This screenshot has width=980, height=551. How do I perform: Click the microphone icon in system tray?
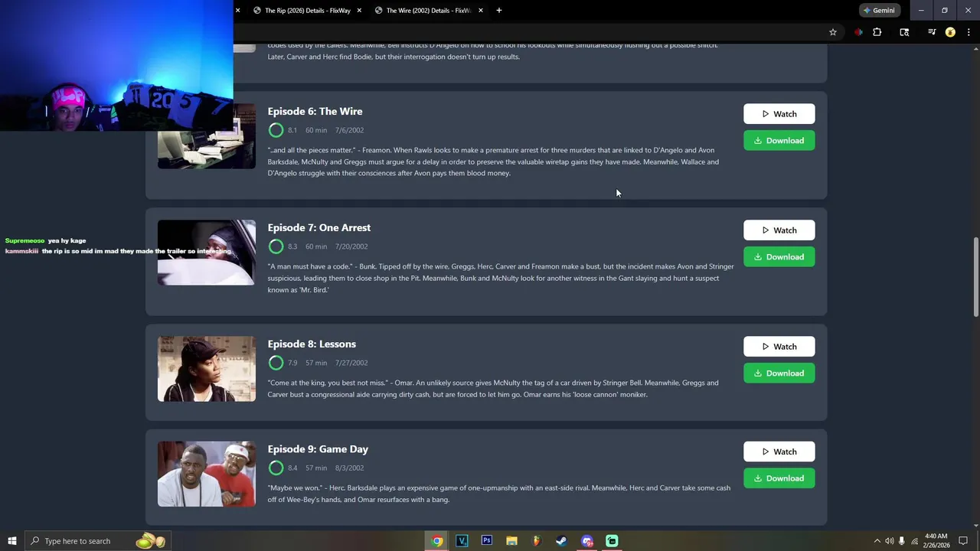click(x=902, y=541)
